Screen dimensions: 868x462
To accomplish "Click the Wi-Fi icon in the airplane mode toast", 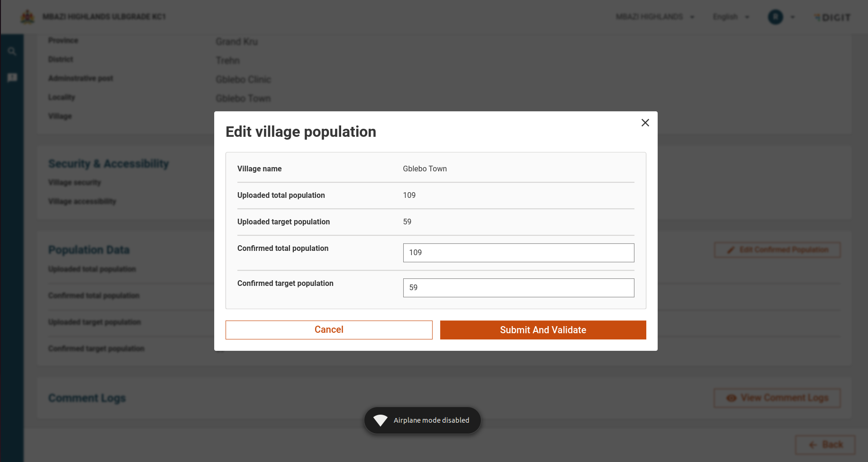I will click(380, 420).
